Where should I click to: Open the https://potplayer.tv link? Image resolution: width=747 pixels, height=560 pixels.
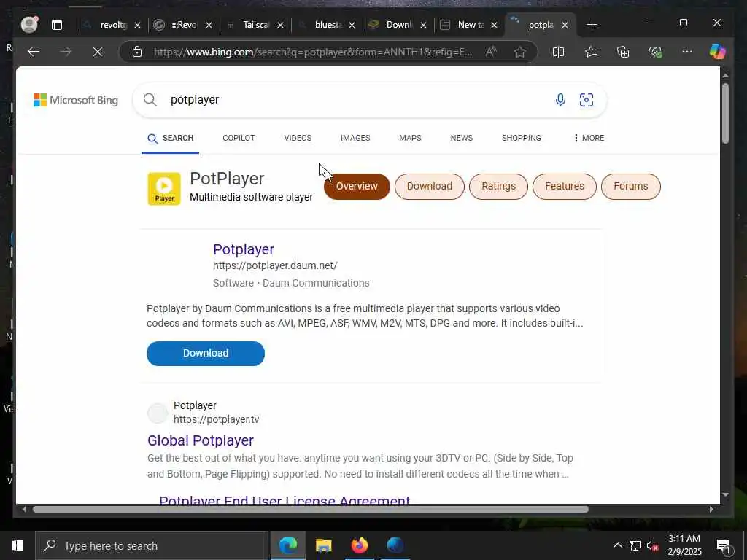tap(216, 419)
